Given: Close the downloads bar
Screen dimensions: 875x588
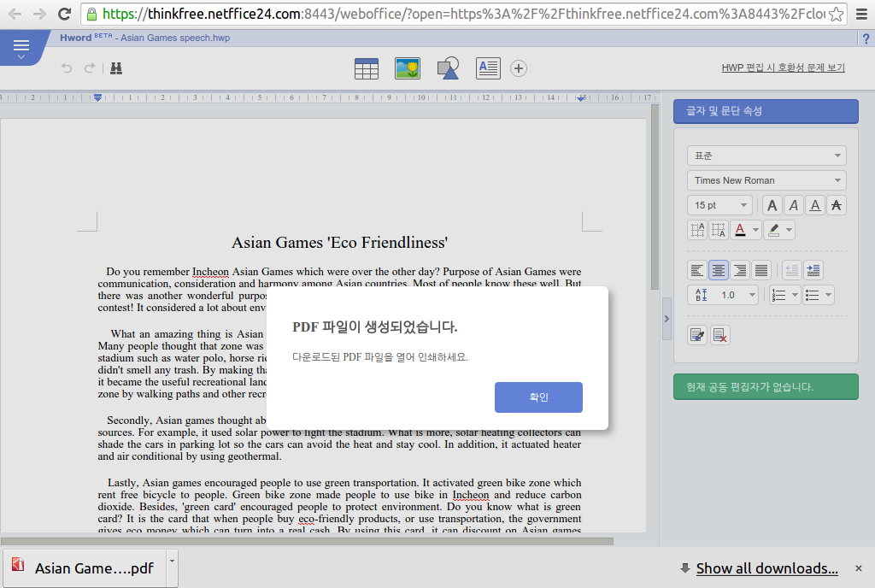Looking at the screenshot, I should pos(858,568).
